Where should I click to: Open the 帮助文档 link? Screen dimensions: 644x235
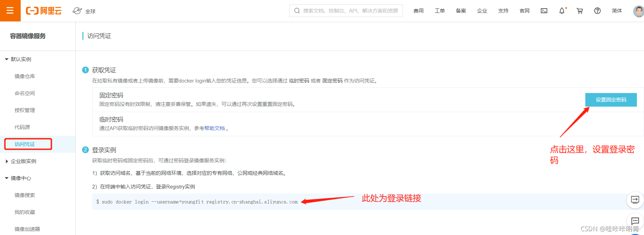214,128
